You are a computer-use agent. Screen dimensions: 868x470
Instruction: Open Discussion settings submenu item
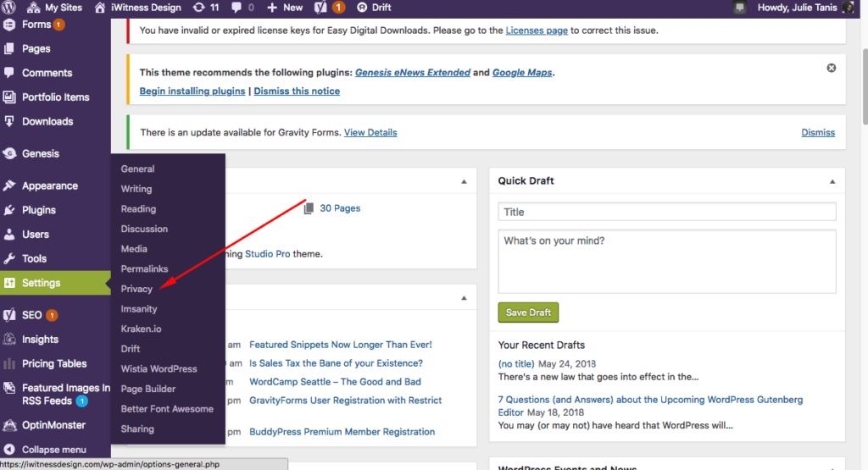(x=144, y=229)
